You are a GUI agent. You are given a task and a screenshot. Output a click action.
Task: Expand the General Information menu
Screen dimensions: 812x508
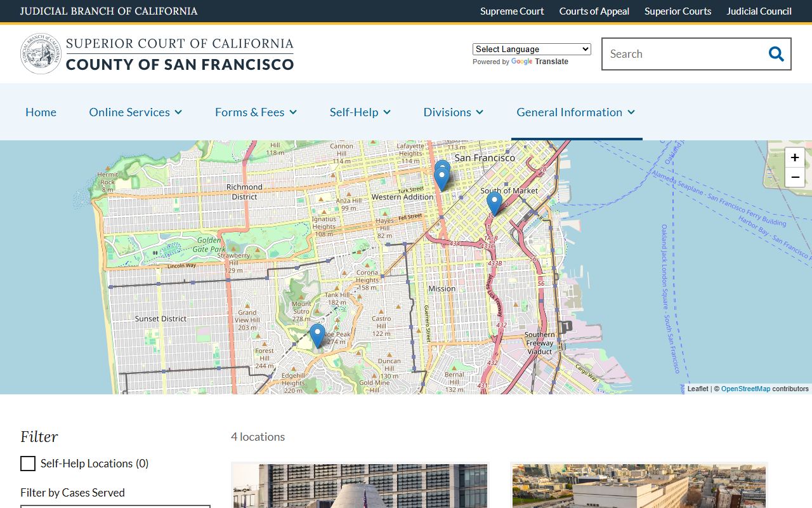tap(576, 112)
